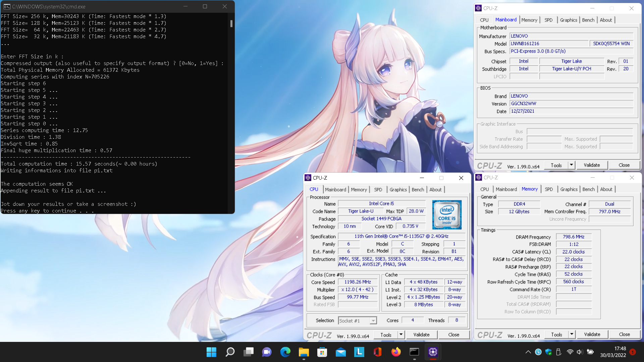Screen dimensions: 644x362
Task: Open the Chat app on the taskbar
Action: pyautogui.click(x=267, y=352)
